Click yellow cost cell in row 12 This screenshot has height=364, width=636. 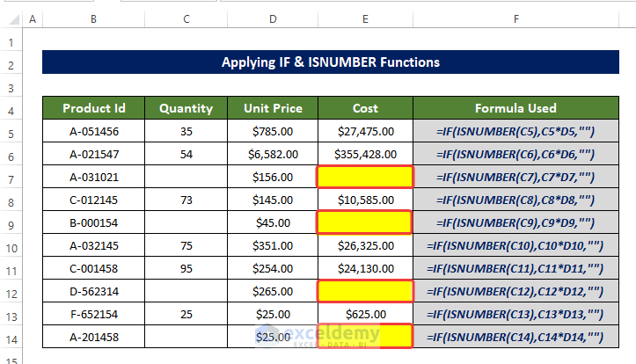[365, 291]
